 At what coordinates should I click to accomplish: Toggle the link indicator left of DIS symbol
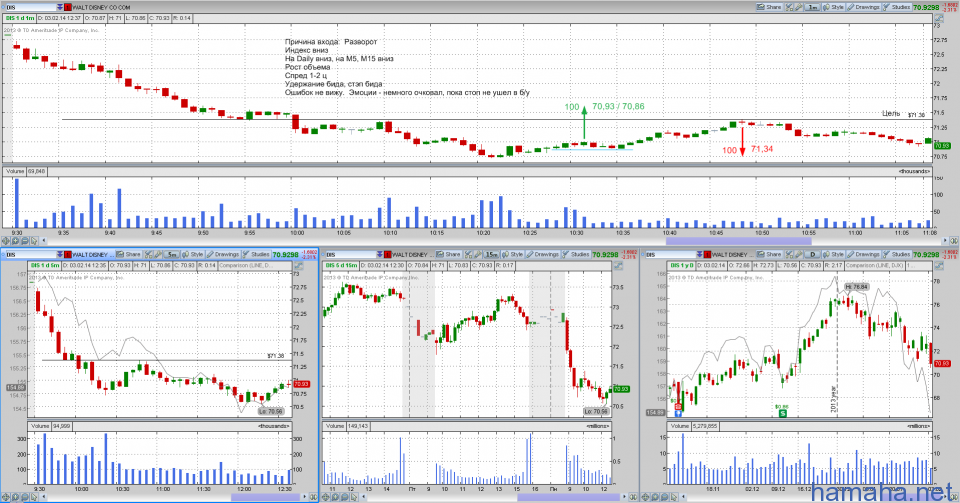coord(5,7)
